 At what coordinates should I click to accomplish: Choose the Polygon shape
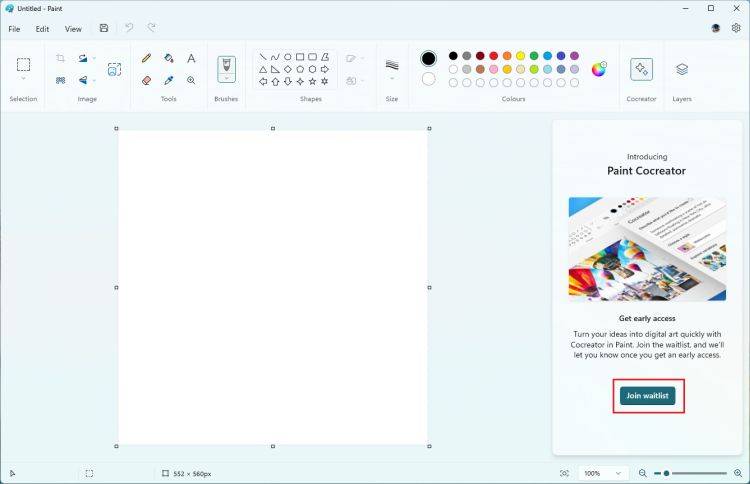pyautogui.click(x=325, y=57)
